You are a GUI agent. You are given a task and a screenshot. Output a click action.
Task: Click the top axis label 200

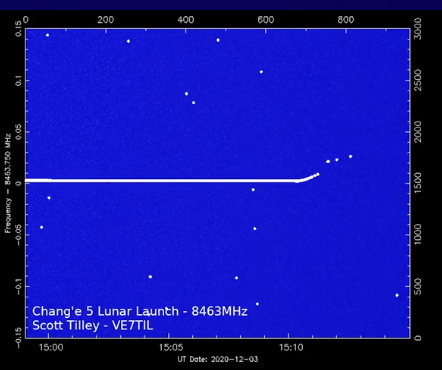[x=106, y=20]
